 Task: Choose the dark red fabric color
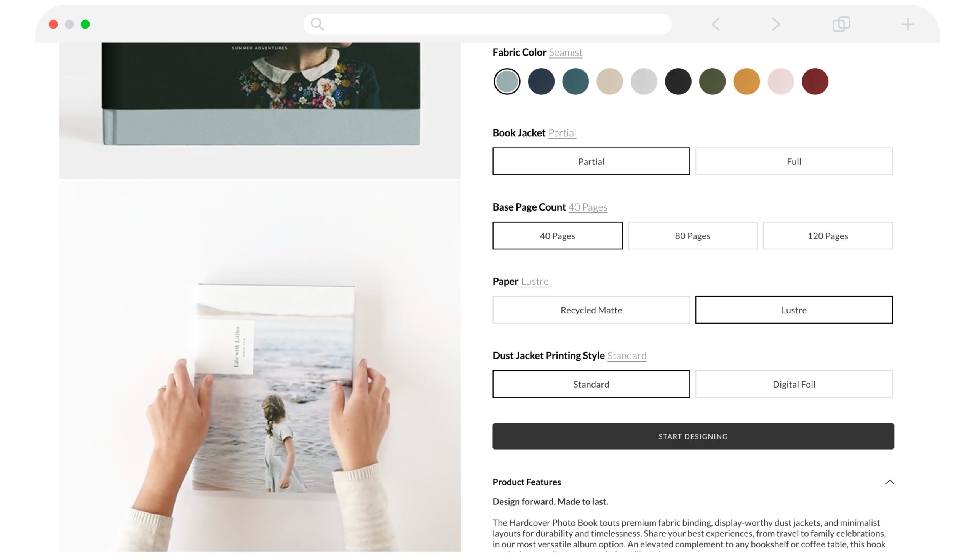tap(815, 81)
